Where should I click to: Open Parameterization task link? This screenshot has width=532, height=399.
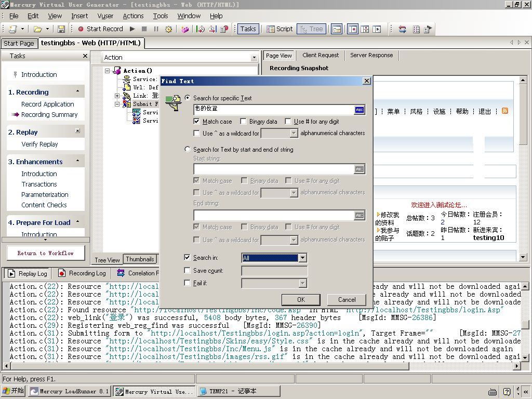click(x=45, y=194)
